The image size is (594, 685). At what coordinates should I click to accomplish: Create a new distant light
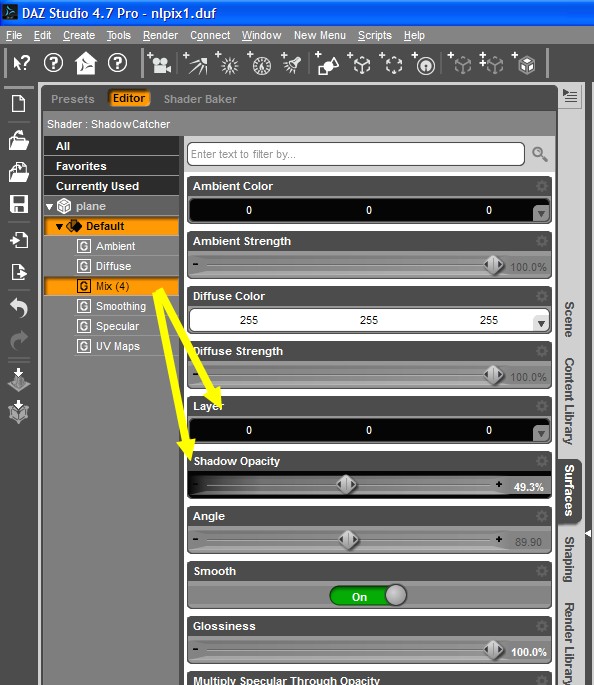tap(196, 64)
